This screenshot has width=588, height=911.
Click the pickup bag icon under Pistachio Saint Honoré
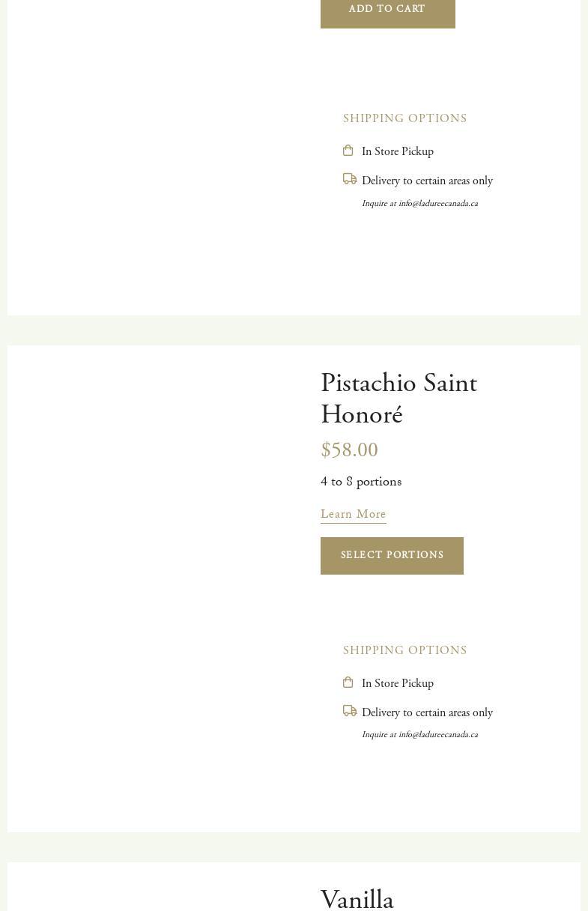pyautogui.click(x=348, y=683)
